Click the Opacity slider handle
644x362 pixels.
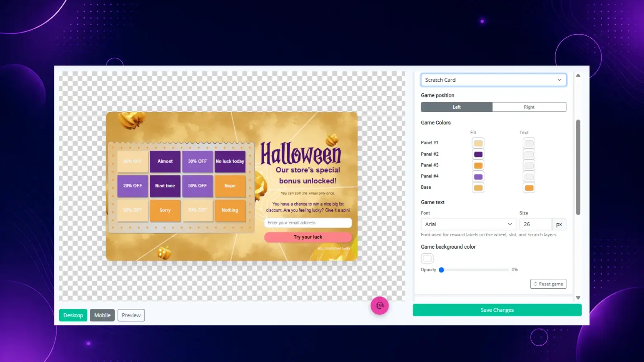pos(442,270)
